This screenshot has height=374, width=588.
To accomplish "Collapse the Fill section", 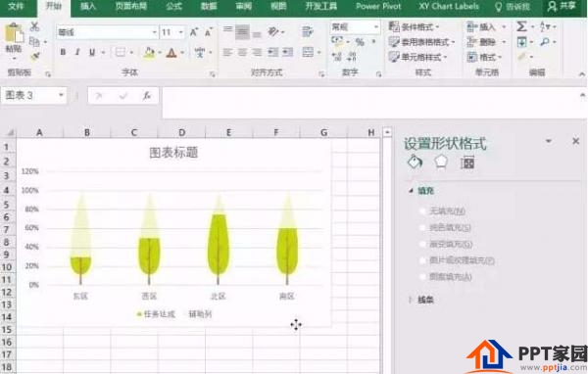I will coord(411,191).
